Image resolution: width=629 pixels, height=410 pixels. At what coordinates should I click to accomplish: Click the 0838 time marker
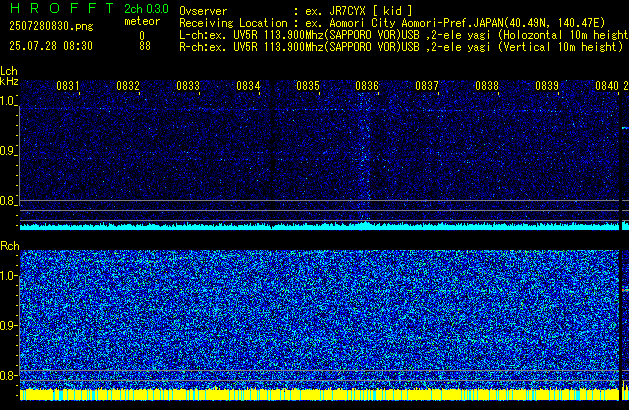click(x=487, y=86)
